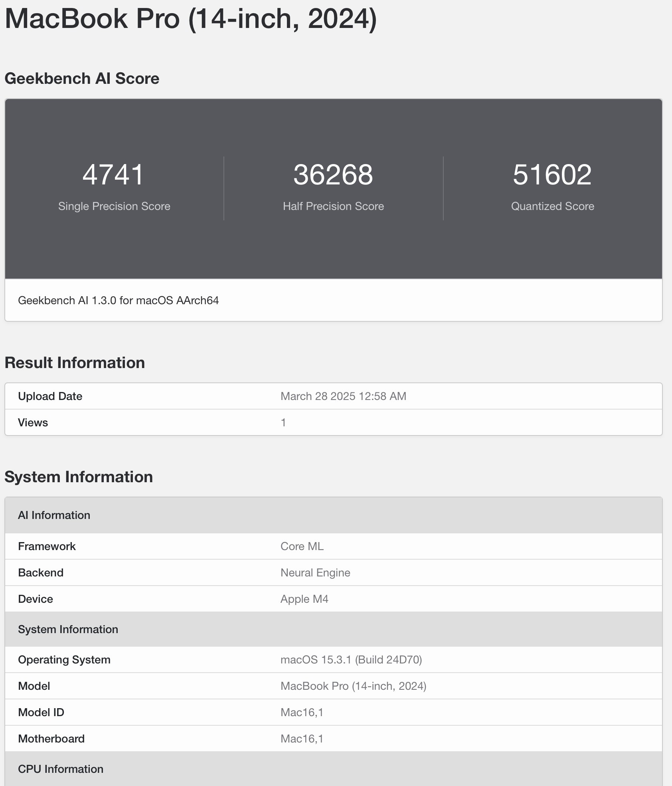
Task: Click the "Backend" row label
Action: tap(41, 572)
